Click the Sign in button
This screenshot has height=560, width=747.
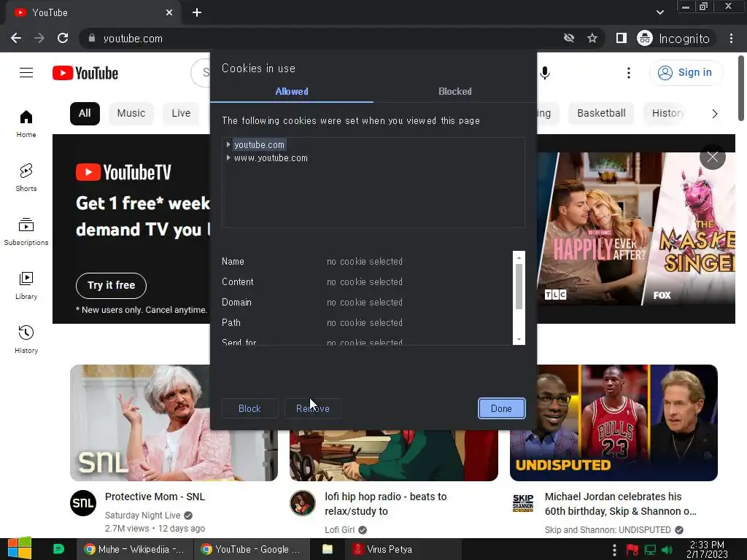click(x=686, y=72)
